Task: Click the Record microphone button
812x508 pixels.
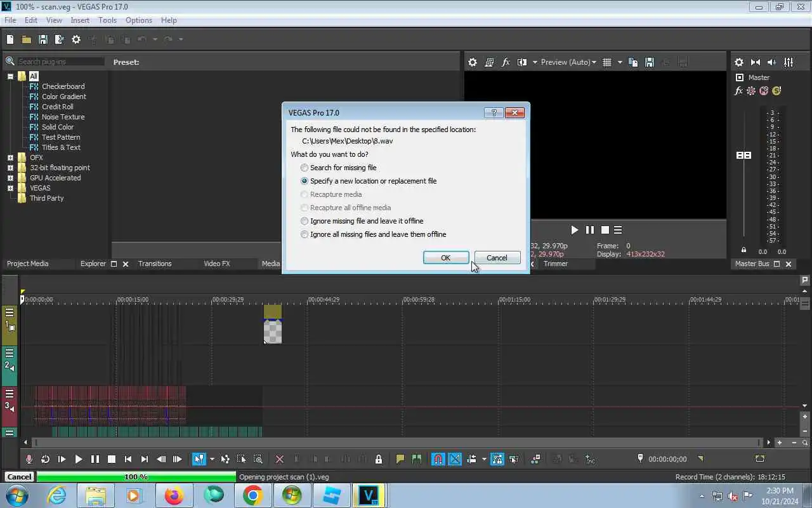Action: (29, 459)
